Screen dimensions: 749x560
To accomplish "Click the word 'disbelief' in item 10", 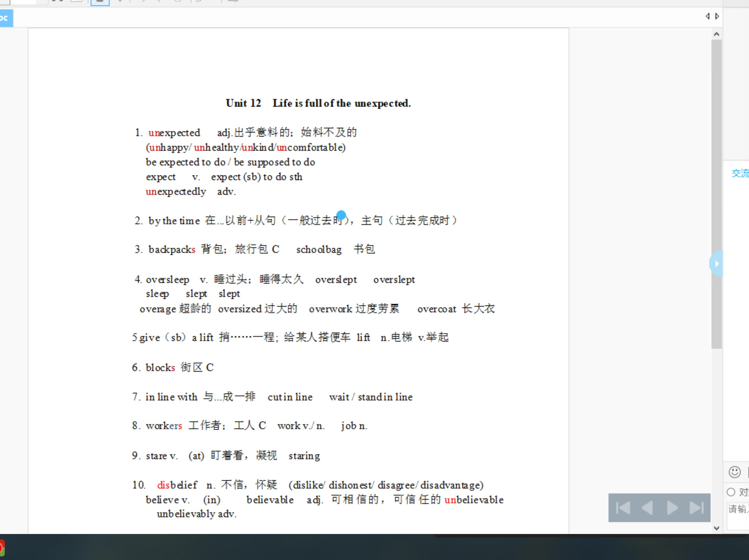I will 177,485.
